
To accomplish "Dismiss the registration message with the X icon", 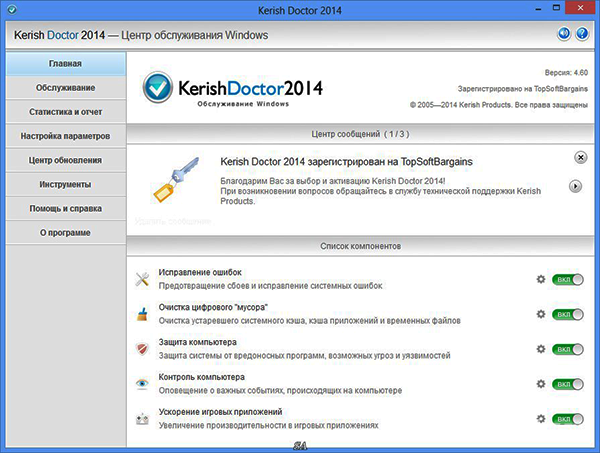I will 580,157.
